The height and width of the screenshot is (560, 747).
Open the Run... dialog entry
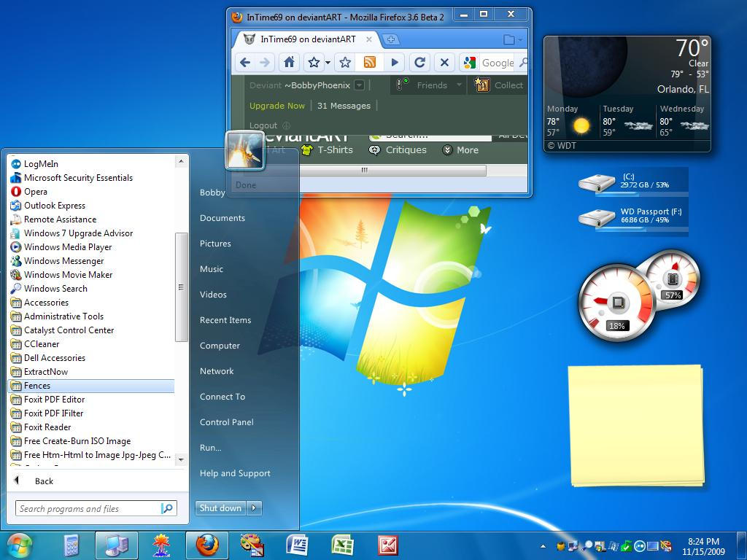(211, 448)
